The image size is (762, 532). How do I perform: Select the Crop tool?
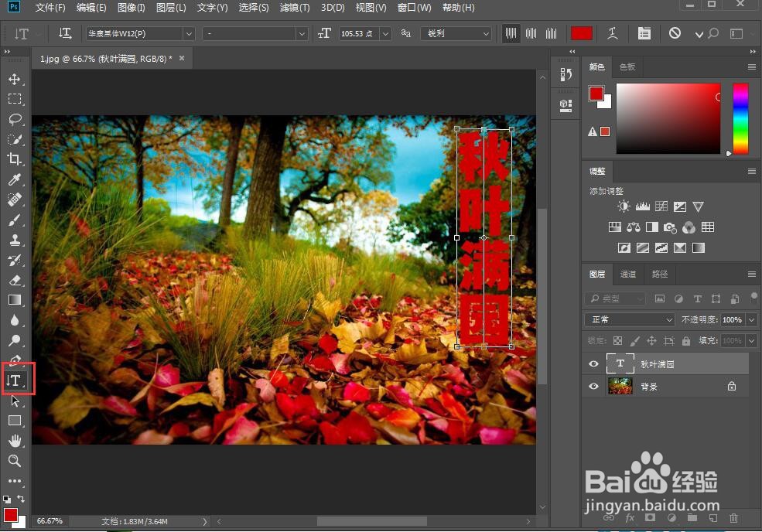[14, 159]
